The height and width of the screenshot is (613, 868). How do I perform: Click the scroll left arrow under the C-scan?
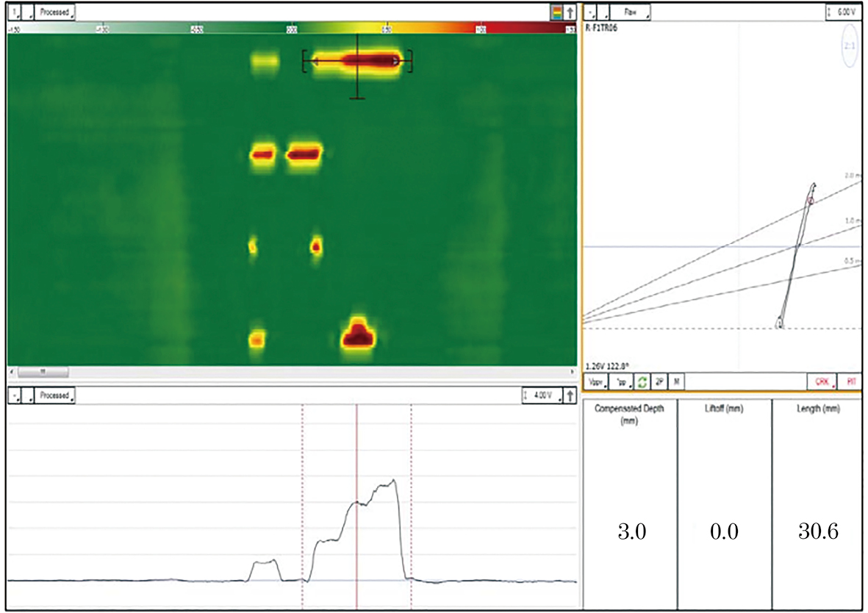12,372
